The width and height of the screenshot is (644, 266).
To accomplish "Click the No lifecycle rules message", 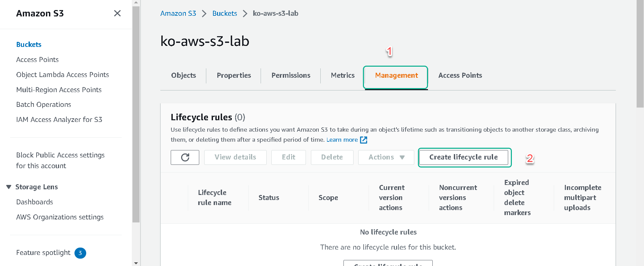I will click(388, 232).
